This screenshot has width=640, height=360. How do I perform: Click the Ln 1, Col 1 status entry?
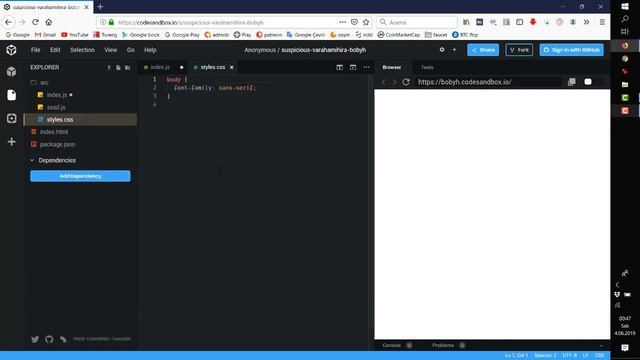coord(516,356)
